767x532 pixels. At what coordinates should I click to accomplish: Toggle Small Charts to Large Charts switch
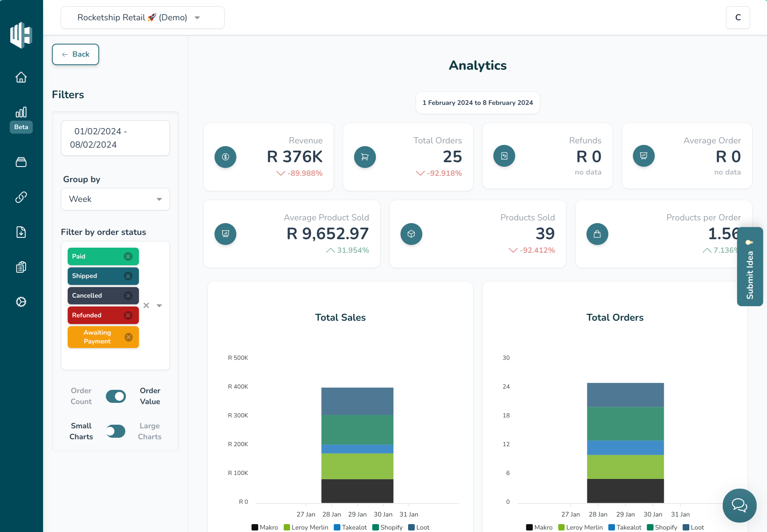coord(116,431)
